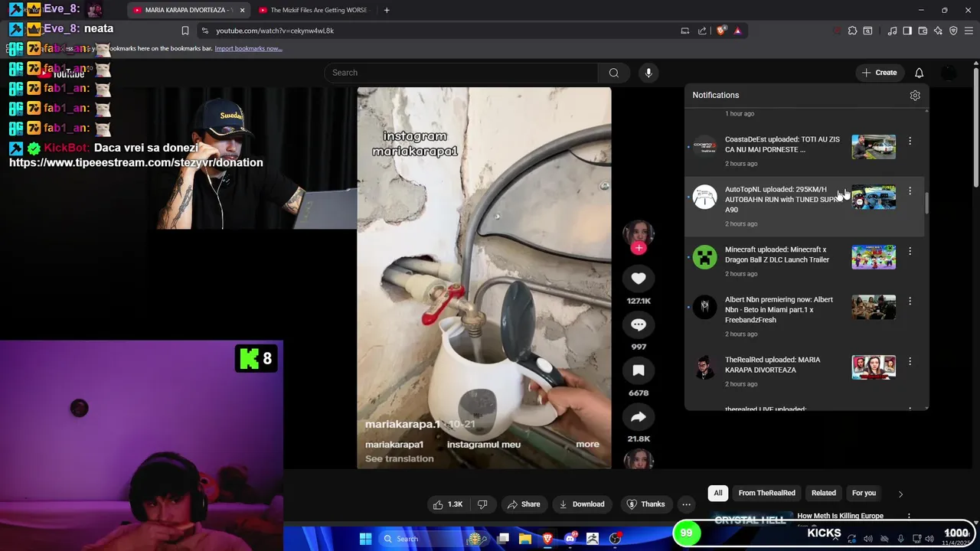The image size is (980, 551).
Task: Click the 'See translation' text in video
Action: pos(399,458)
